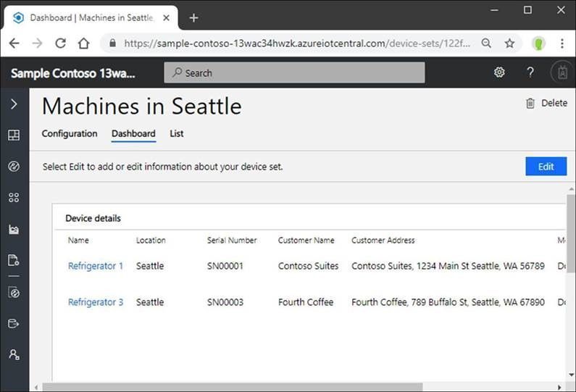Select the 789 Buffalo St address cell
Screen dimensions: 576x392
(x=448, y=302)
